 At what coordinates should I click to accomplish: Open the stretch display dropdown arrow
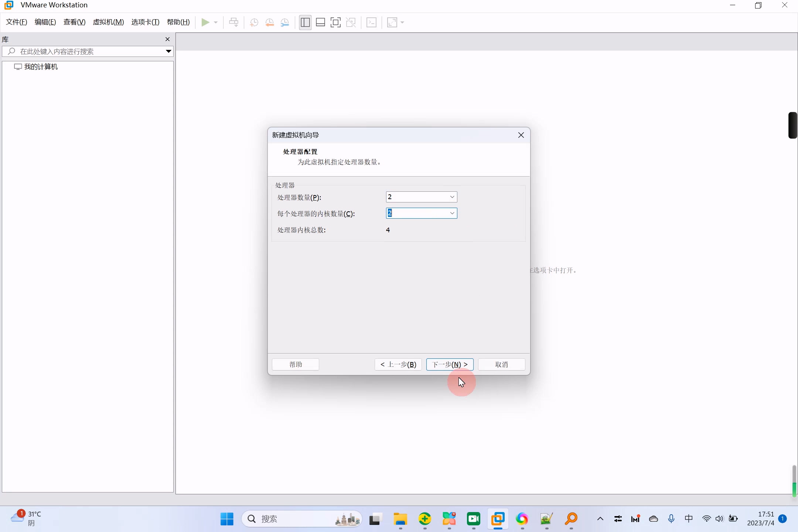[402, 23]
